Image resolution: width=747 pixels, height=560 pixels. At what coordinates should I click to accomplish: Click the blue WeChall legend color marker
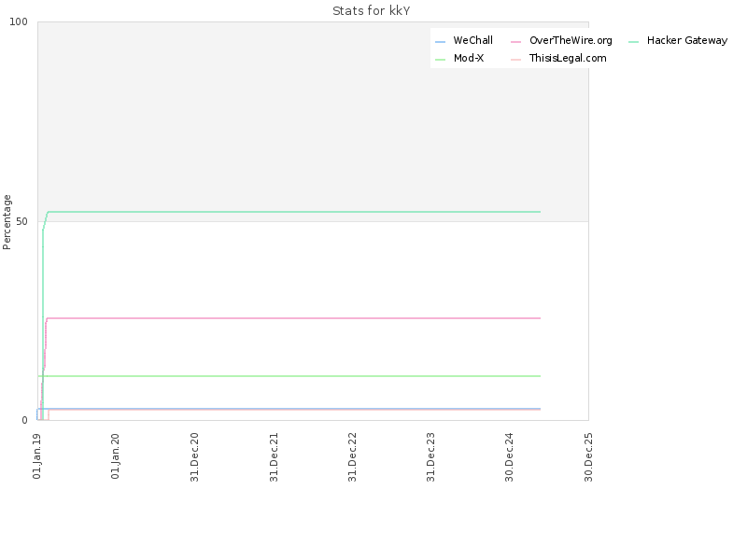pos(440,42)
